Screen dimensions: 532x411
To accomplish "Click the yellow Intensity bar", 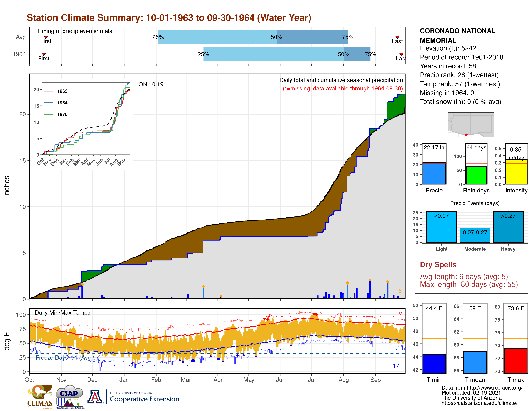I will tap(516, 172).
